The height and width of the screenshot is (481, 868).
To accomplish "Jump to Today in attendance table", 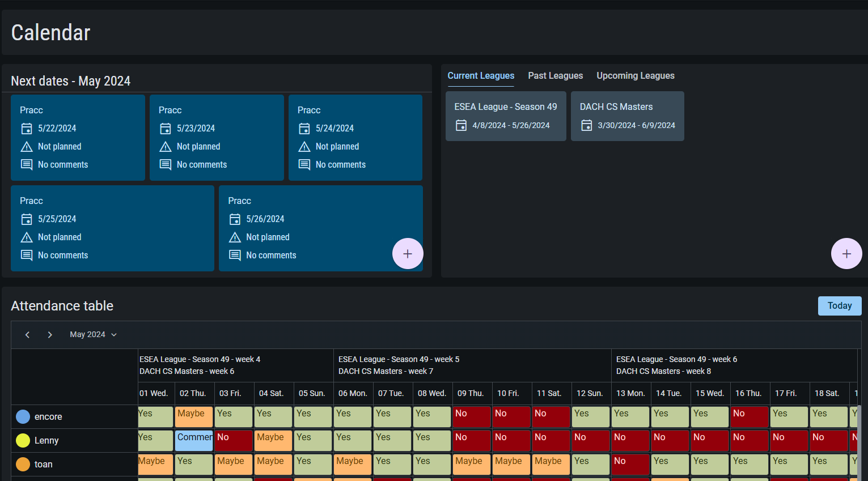I will coord(840,306).
